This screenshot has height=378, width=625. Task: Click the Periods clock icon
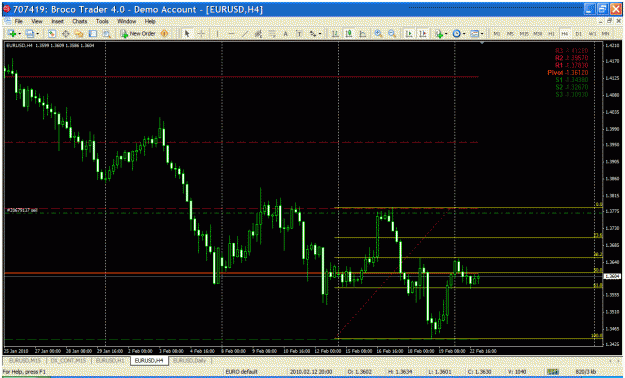click(x=457, y=34)
